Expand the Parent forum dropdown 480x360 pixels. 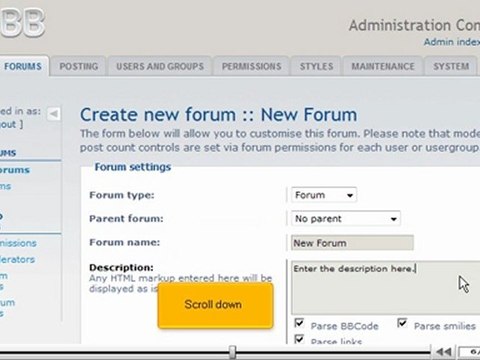[346, 219]
